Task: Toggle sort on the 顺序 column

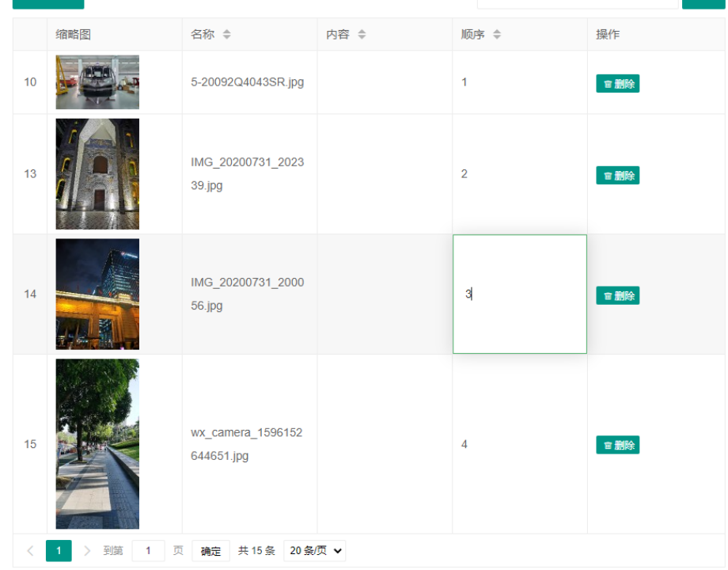Action: pos(497,35)
